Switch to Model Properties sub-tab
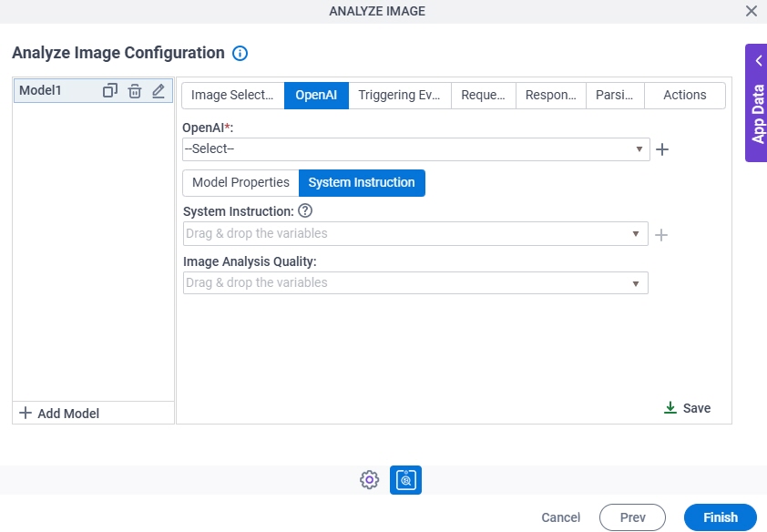767x532 pixels. pyautogui.click(x=240, y=183)
